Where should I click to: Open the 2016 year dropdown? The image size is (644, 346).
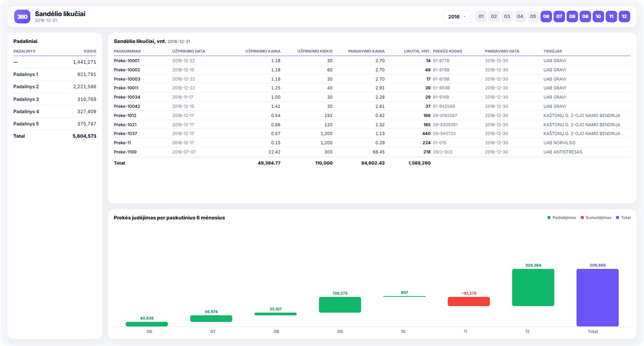tap(457, 17)
